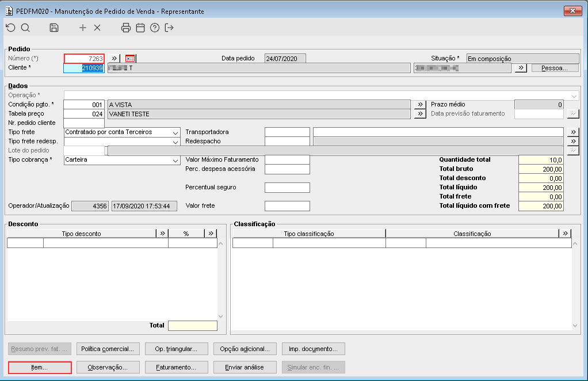The height and width of the screenshot is (381, 588).
Task: Click the Percentual seguro field
Action: click(287, 188)
